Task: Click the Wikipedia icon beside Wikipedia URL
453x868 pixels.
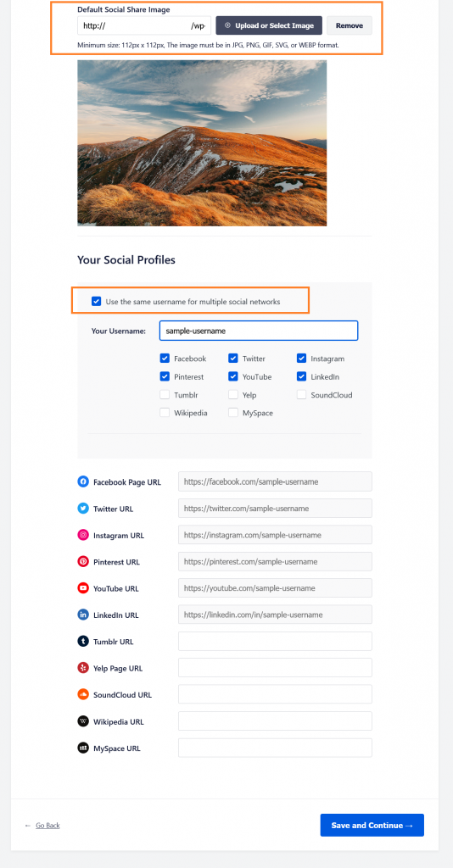Action: [x=83, y=721]
